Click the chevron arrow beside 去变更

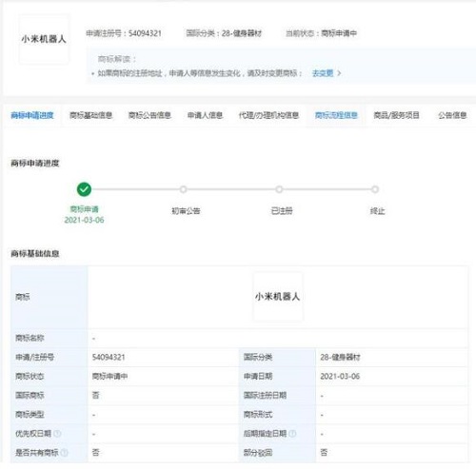[339, 73]
